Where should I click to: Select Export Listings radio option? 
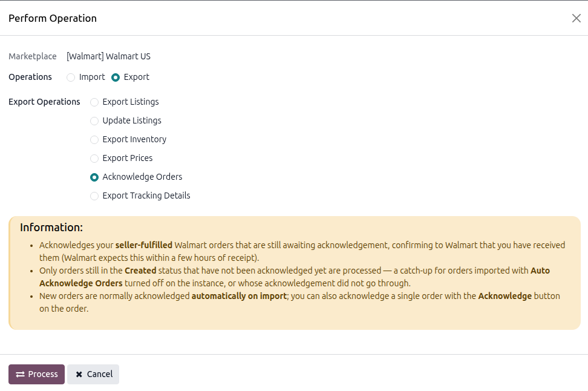94,102
